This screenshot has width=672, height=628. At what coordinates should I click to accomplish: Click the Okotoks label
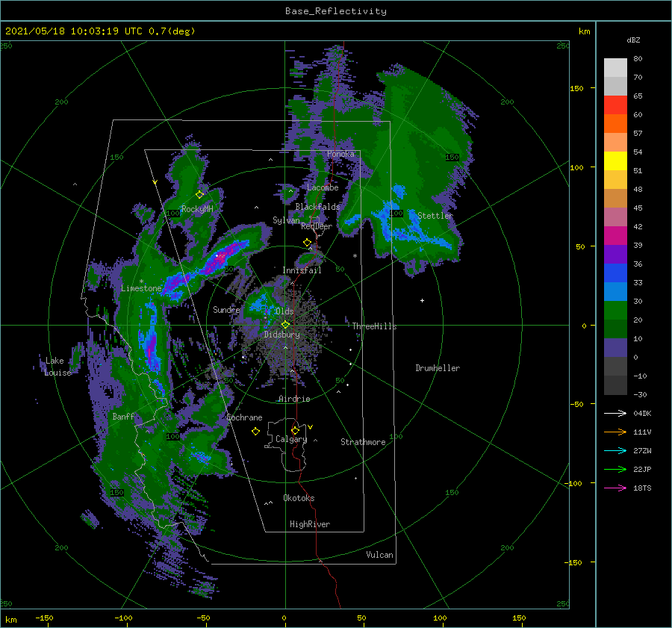[x=299, y=498]
